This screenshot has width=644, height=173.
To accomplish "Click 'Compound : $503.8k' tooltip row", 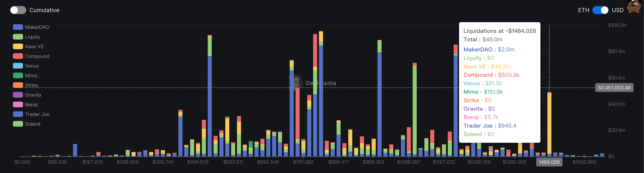I will pos(491,75).
